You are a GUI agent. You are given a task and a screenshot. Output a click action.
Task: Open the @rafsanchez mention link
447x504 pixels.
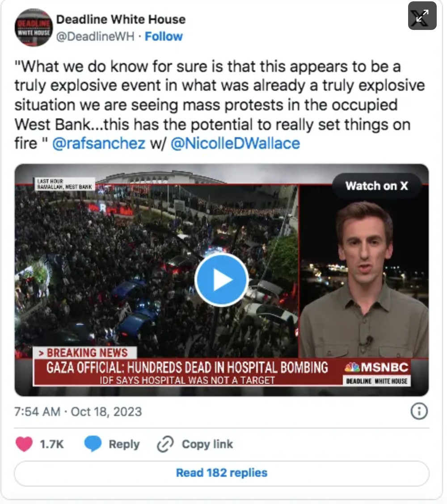(x=99, y=143)
